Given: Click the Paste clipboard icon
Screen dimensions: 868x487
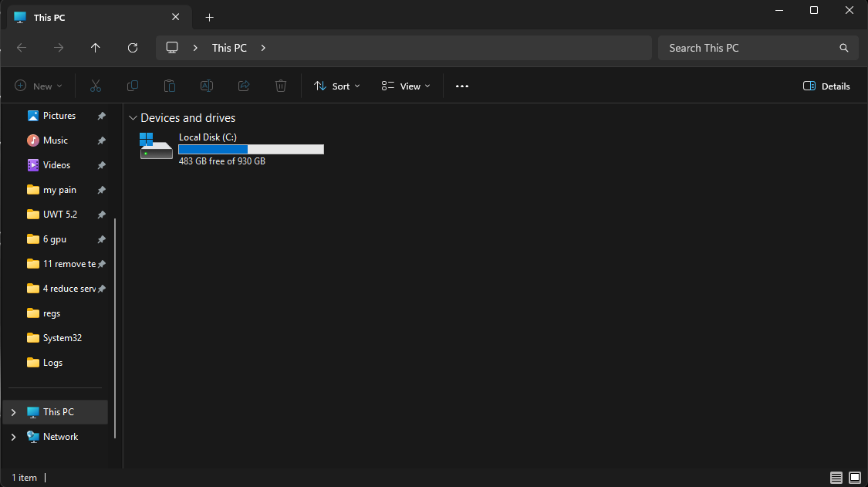Looking at the screenshot, I should tap(170, 86).
